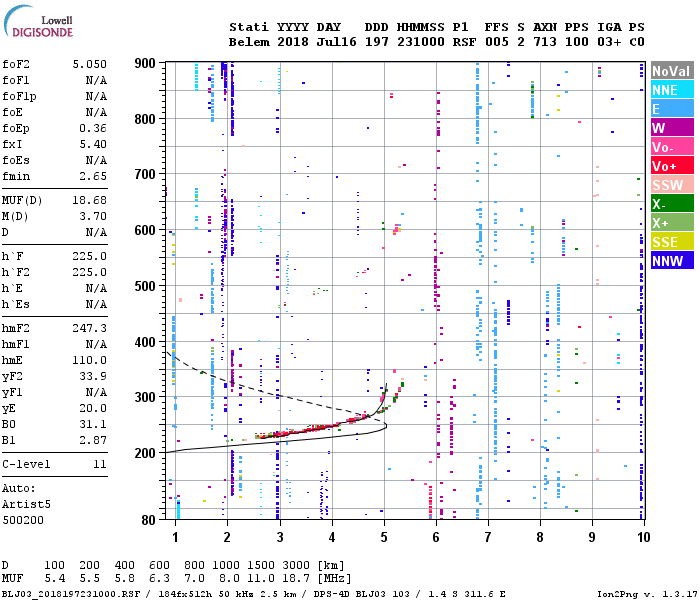Select the foEp value 0.36
The width and height of the screenshot is (700, 600).
93,128
